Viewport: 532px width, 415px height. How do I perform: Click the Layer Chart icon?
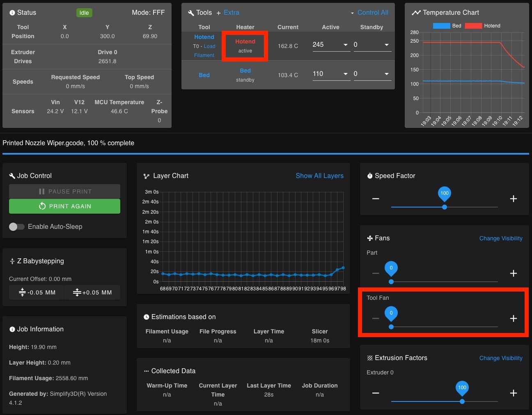tap(147, 176)
